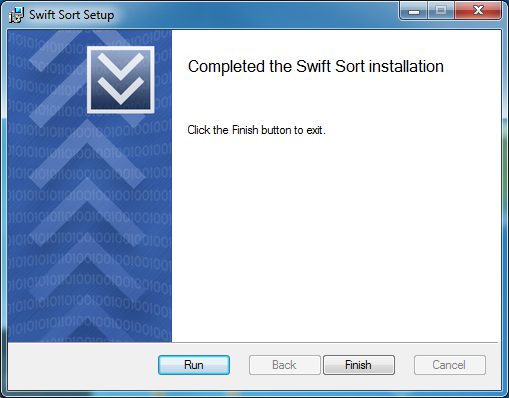The width and height of the screenshot is (509, 398).
Task: Click the disabled Cancel button
Action: click(450, 365)
